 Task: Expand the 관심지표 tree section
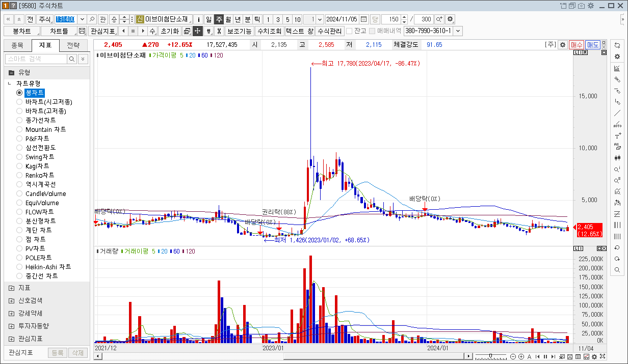pyautogui.click(x=12, y=339)
